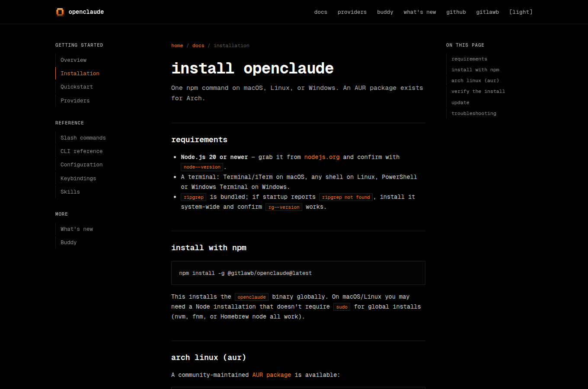Open the providers nav item
This screenshot has height=389, width=588.
coord(352,12)
